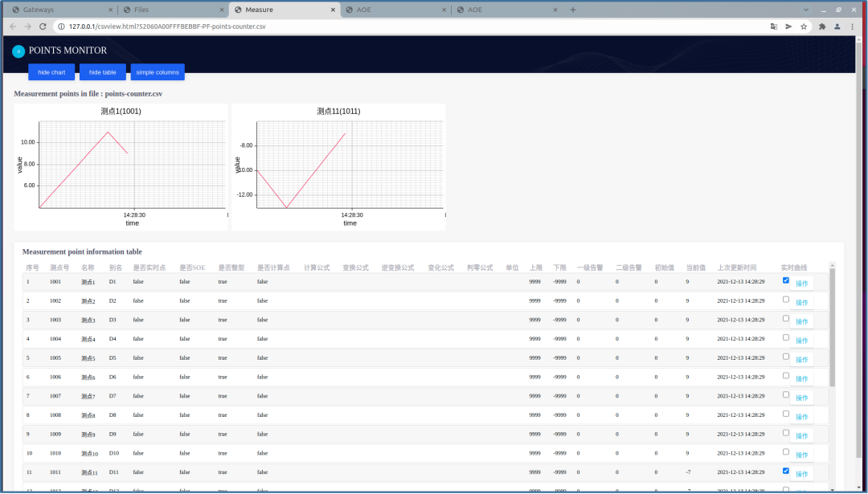Select the Measure tab
Screen dimensions: 868x494
click(x=285, y=10)
